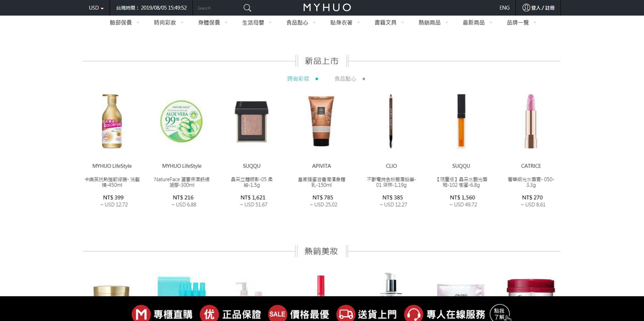Screen dimensions: 644x321
Task: Select the 食品點心 carousel dot
Action: point(364,79)
